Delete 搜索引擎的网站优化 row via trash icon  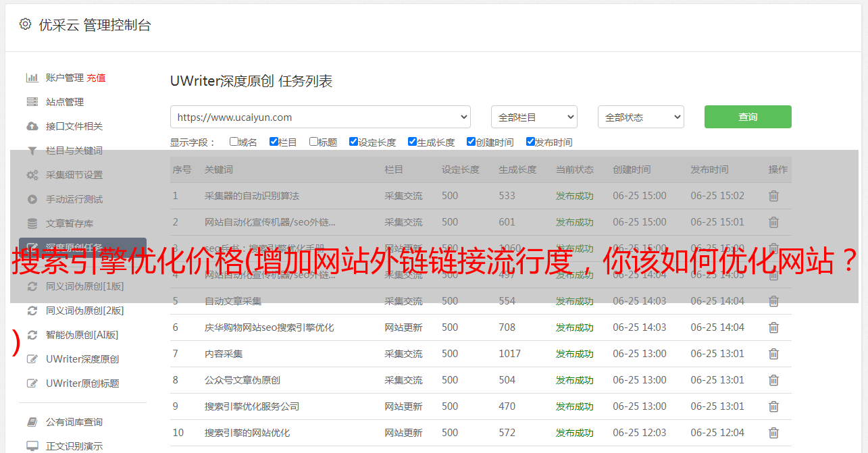(773, 433)
